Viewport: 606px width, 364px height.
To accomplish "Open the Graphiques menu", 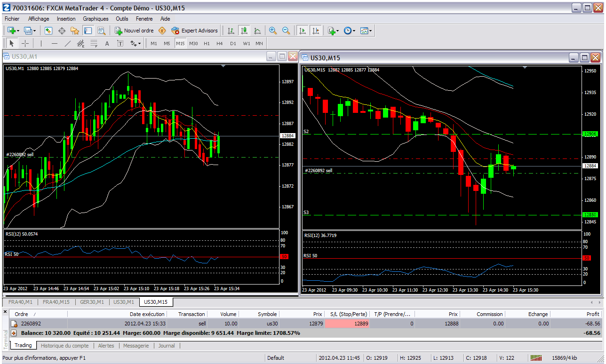I will (96, 19).
